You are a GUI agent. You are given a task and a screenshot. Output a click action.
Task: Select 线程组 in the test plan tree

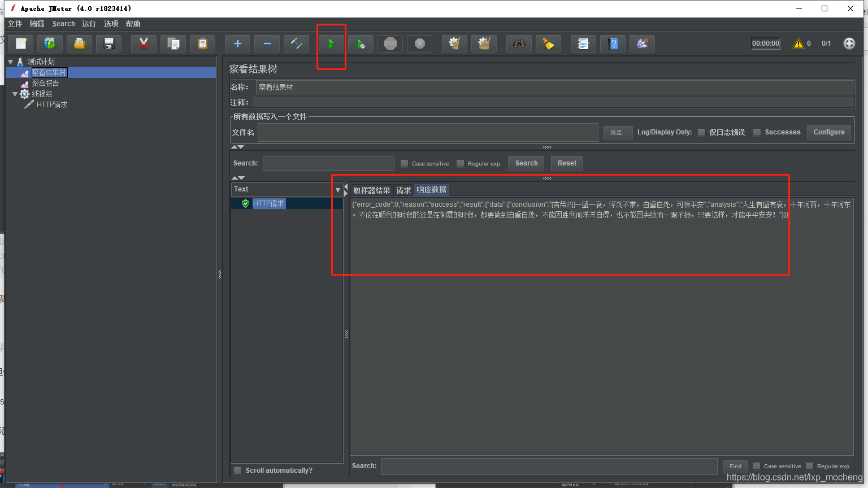[x=42, y=94]
